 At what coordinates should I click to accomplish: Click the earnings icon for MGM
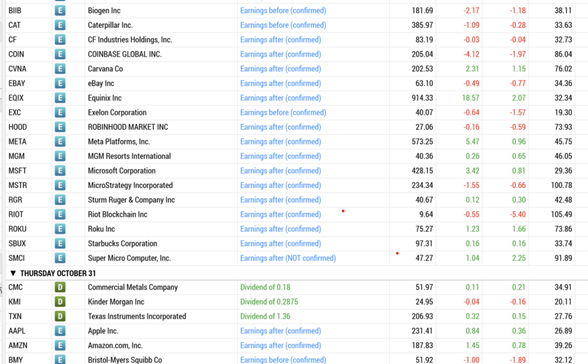click(60, 156)
